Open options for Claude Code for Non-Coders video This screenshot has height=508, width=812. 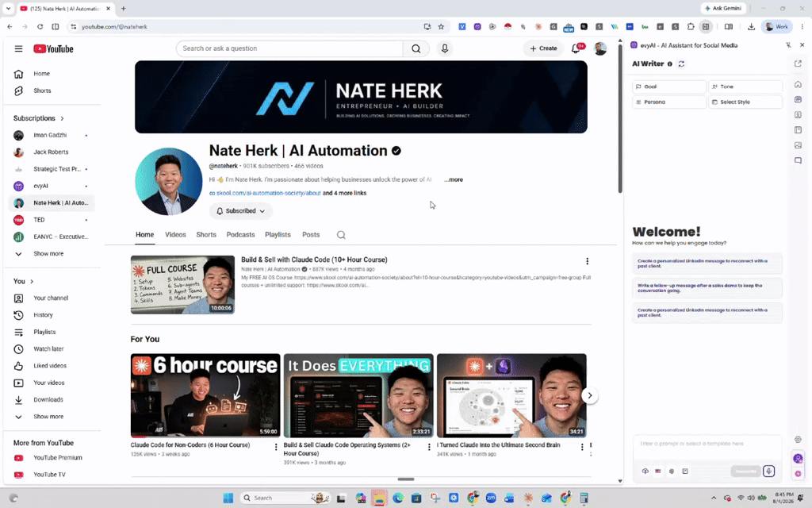pos(275,447)
